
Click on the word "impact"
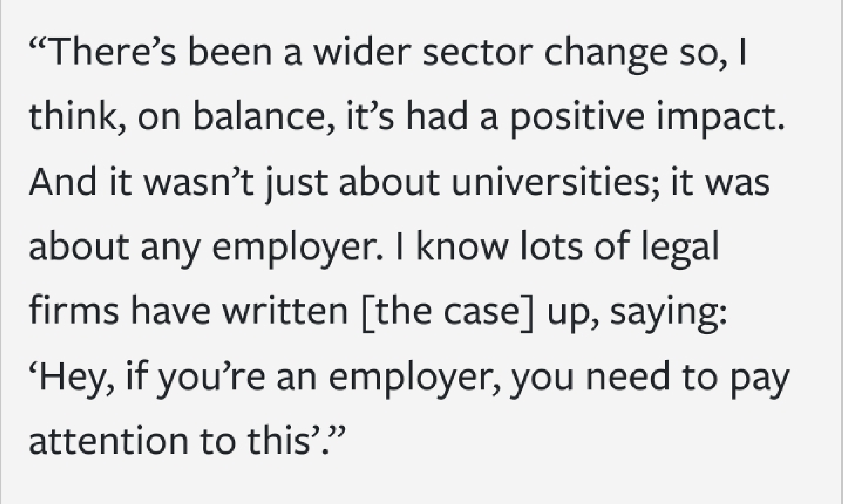pos(719,119)
